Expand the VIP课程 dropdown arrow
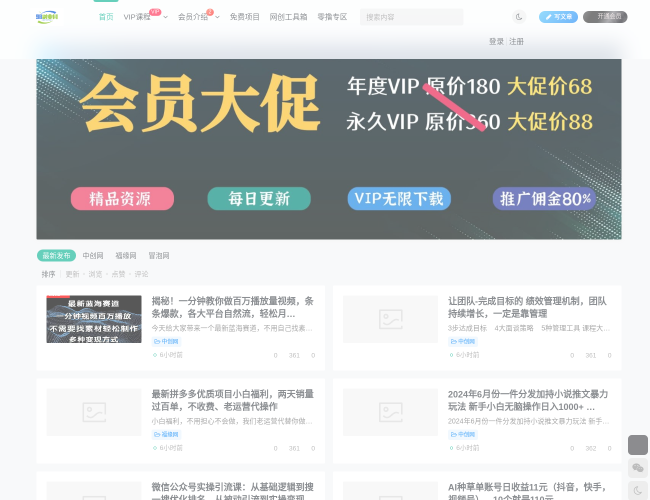650x500 pixels. (x=165, y=17)
